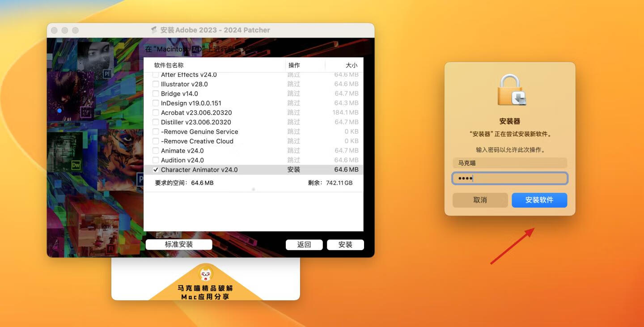Viewport: 644px width, 327px height.
Task: Check the Illustrator v28.0 checkbox
Action: click(156, 84)
